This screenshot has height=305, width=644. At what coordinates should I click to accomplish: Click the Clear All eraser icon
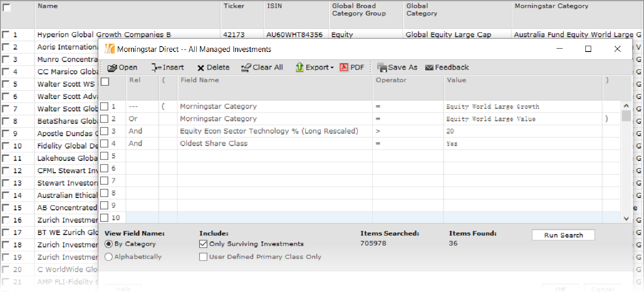[x=246, y=68]
